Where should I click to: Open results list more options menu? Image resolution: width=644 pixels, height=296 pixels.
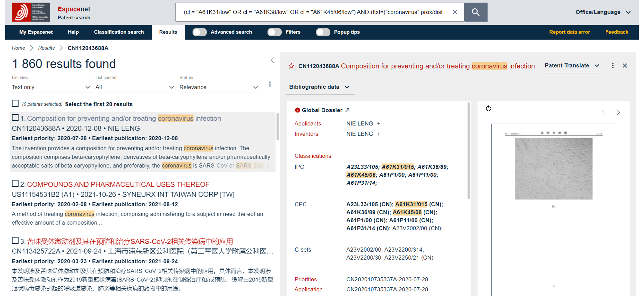270,84
